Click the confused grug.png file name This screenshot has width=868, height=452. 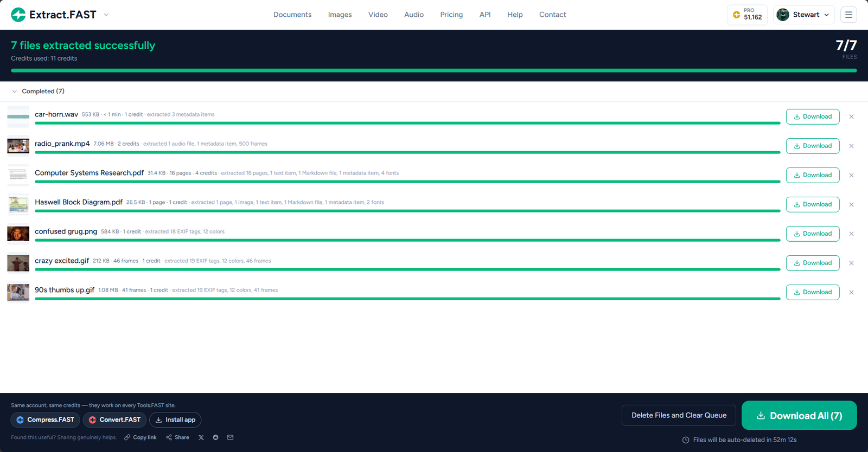(x=66, y=231)
